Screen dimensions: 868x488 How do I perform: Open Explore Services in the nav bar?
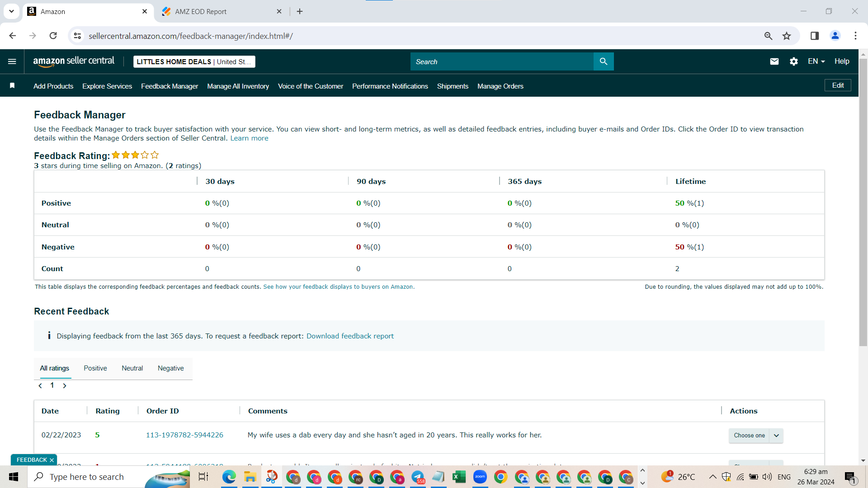(x=107, y=86)
